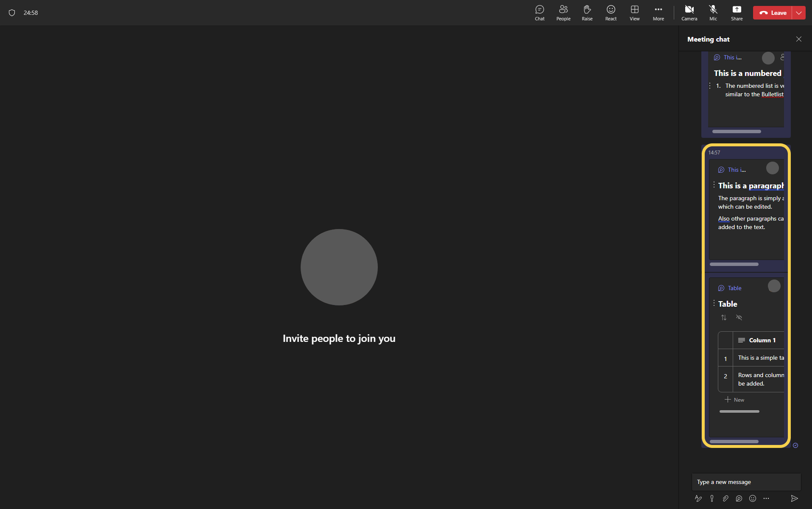Attach a file with the paperclip icon
This screenshot has width=812, height=509.
725,498
